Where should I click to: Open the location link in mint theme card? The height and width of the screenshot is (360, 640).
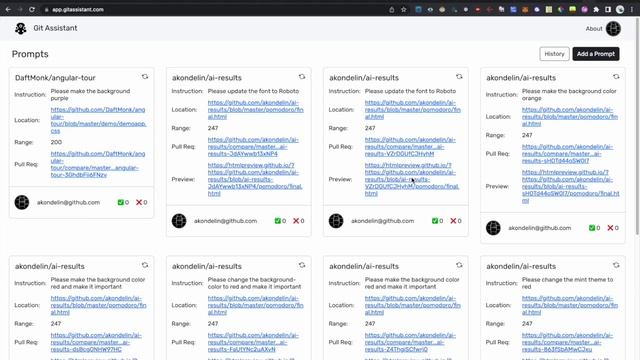click(570, 305)
